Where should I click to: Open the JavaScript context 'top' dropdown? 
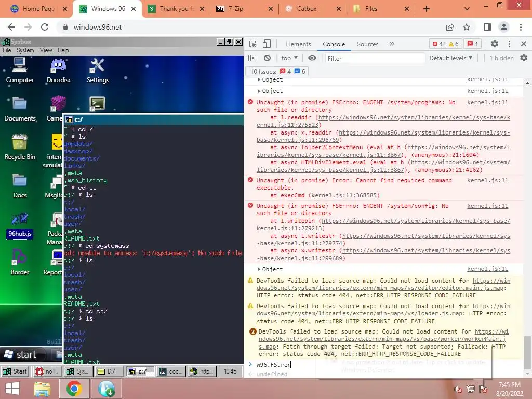tap(289, 58)
